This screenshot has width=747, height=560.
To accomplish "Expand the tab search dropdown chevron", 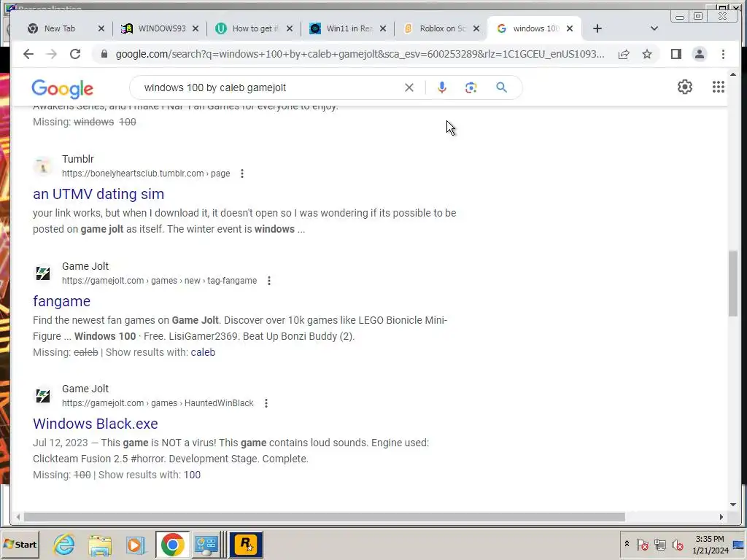I will pos(654,28).
